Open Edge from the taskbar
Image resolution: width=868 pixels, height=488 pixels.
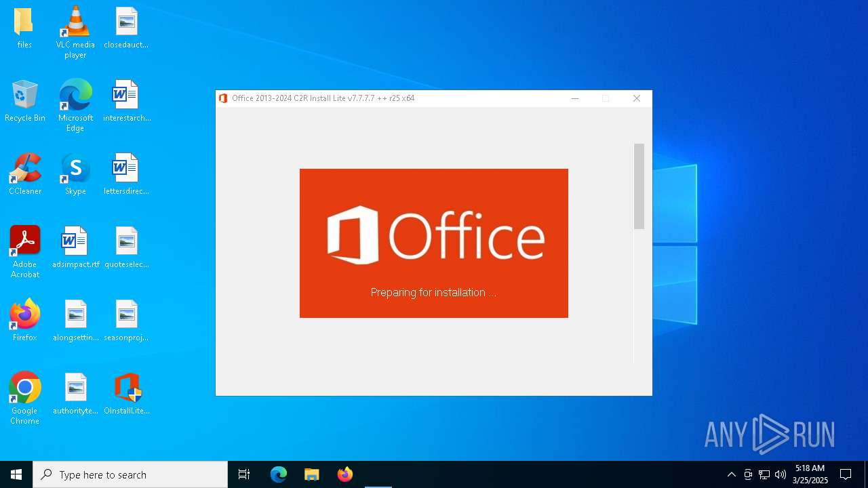279,474
